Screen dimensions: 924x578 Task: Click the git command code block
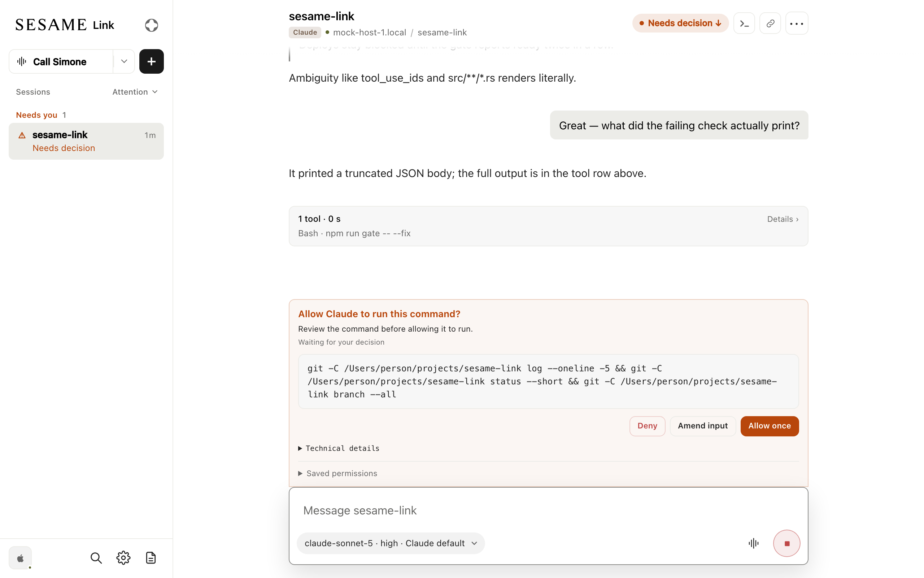pos(548,381)
